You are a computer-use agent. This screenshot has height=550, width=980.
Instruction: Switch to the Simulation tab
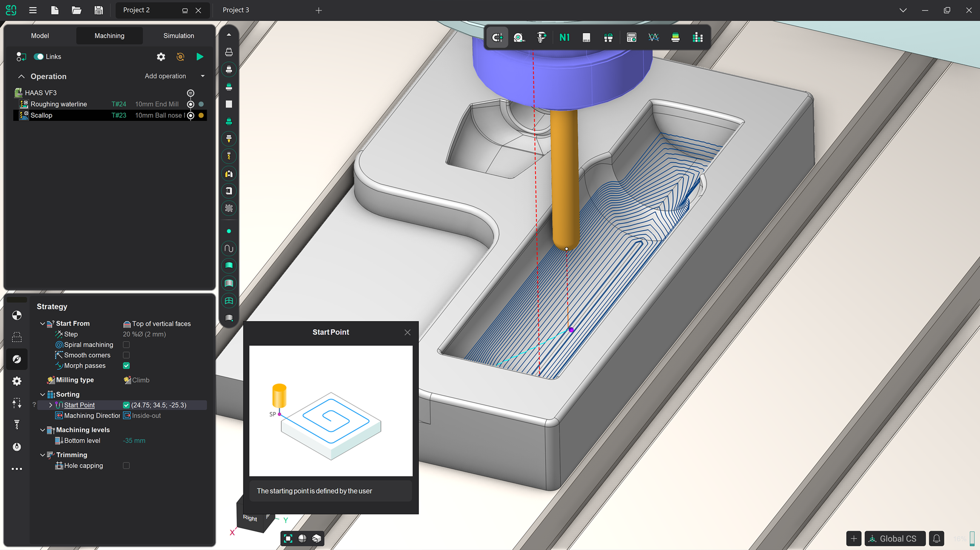coord(179,36)
